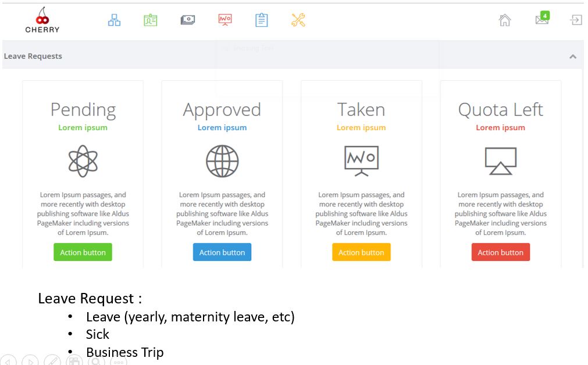Go to the home icon
Image resolution: width=588 pixels, height=365 pixels.
pos(505,20)
